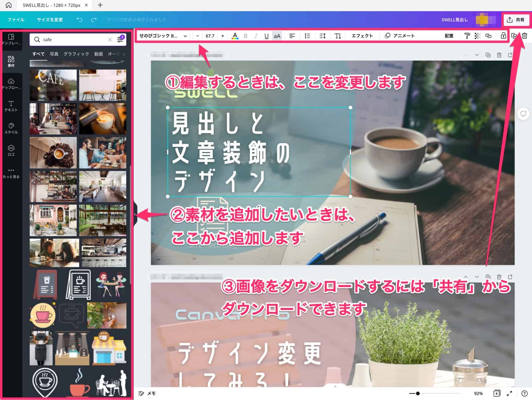This screenshot has width=532, height=400.
Task: Clear the cafe search text
Action: click(110, 40)
